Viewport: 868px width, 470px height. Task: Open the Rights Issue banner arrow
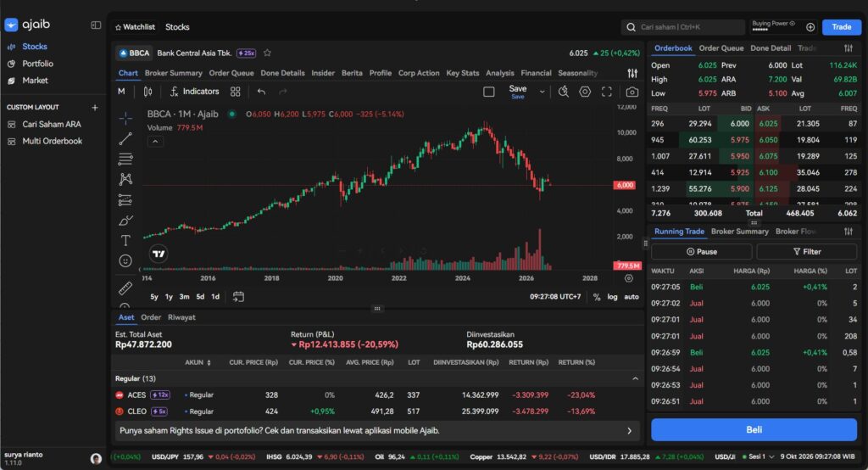630,431
